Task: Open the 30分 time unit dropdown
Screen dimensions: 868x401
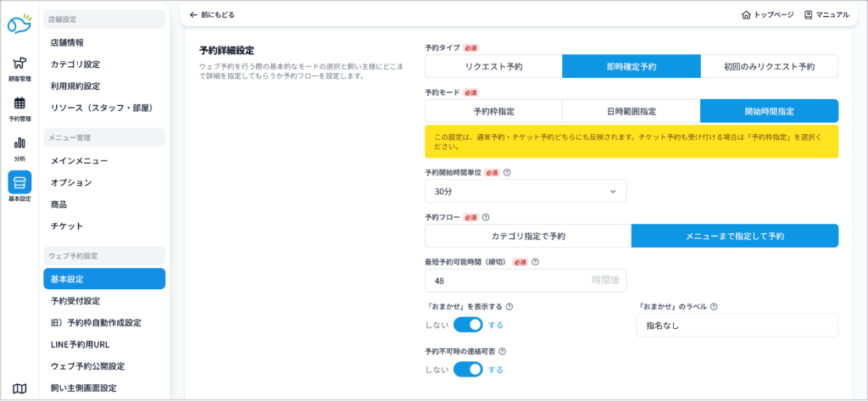Action: 526,192
